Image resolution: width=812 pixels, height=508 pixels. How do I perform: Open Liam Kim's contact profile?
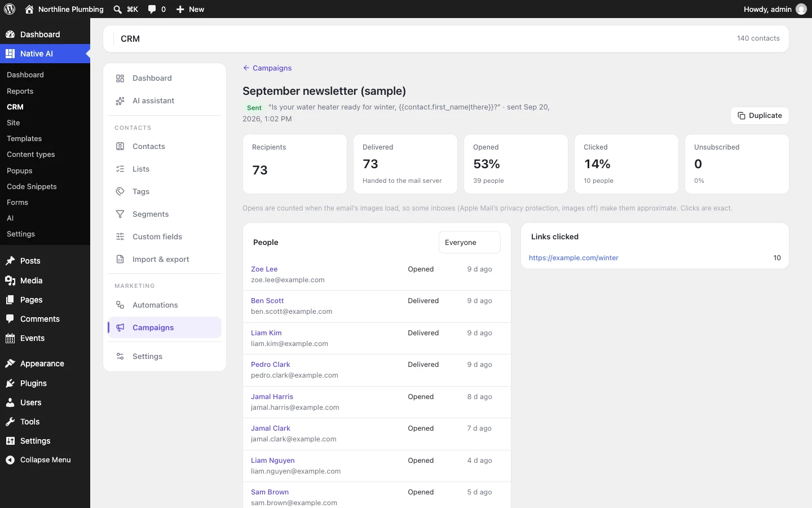point(266,333)
